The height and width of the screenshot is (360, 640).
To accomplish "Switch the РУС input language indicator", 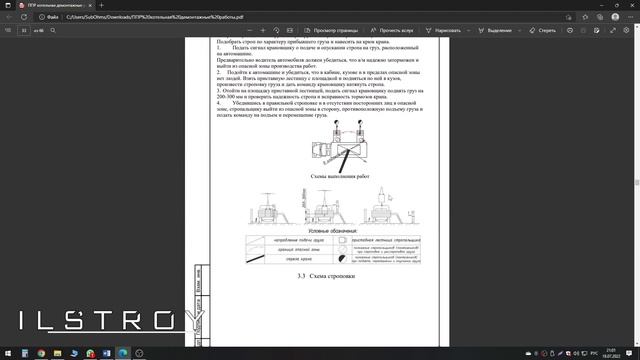I will (594, 353).
